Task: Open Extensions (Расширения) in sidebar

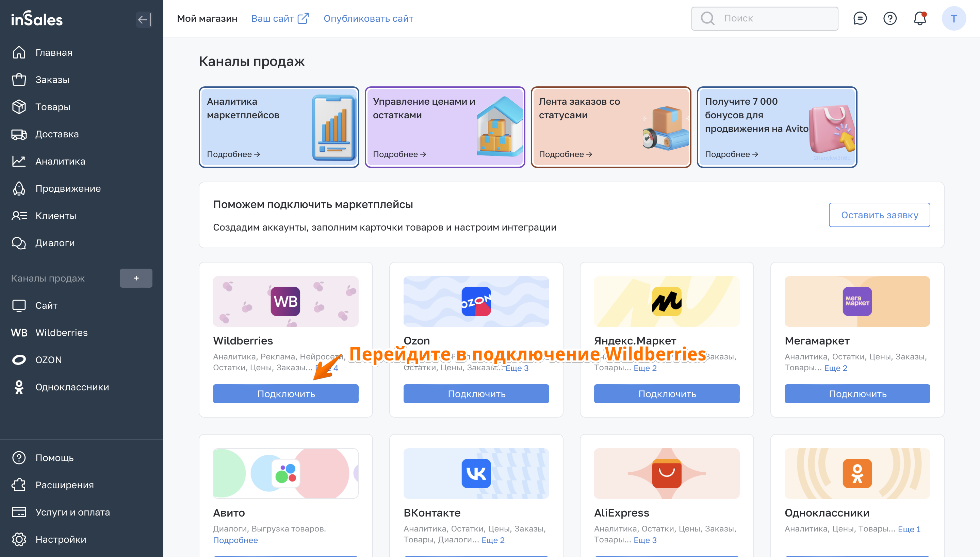Action: 64,485
